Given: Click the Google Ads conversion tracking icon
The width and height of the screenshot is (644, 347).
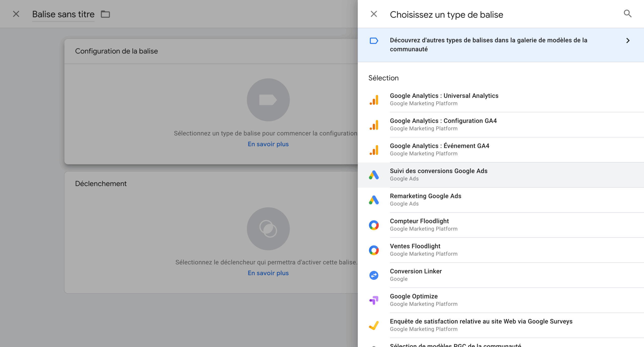Looking at the screenshot, I should click(x=374, y=175).
